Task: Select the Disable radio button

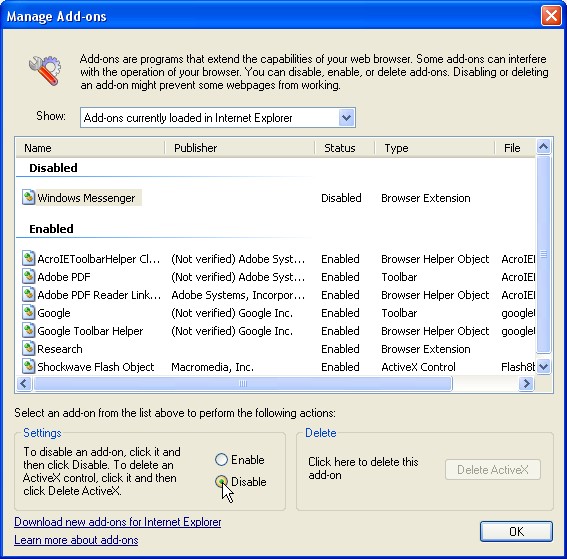Action: click(x=221, y=481)
